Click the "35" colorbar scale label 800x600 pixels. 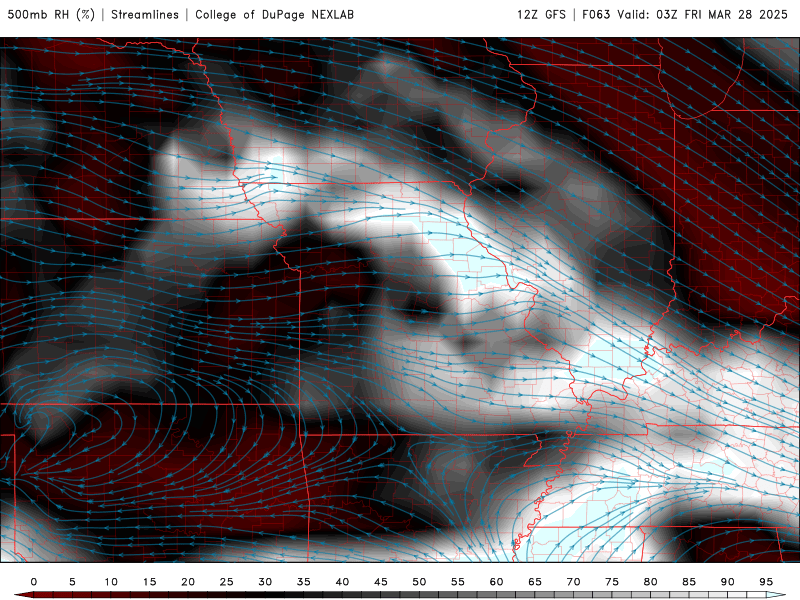(304, 582)
